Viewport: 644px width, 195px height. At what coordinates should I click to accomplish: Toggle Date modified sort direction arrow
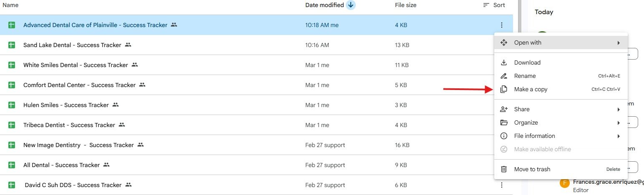[x=351, y=5]
